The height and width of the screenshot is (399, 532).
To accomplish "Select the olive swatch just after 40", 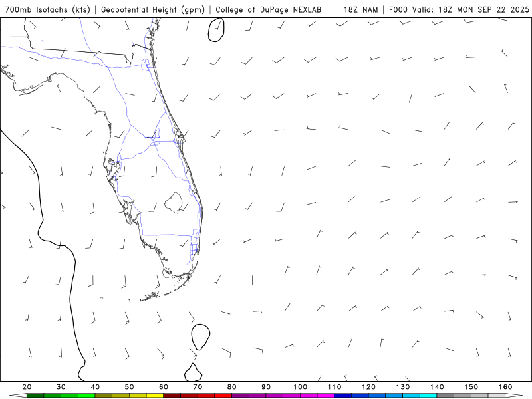I will pyautogui.click(x=104, y=396).
